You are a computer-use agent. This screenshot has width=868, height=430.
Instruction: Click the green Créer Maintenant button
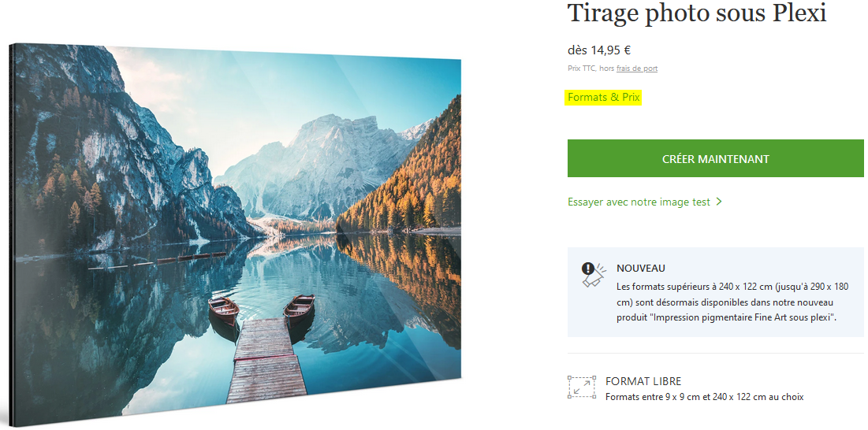715,158
